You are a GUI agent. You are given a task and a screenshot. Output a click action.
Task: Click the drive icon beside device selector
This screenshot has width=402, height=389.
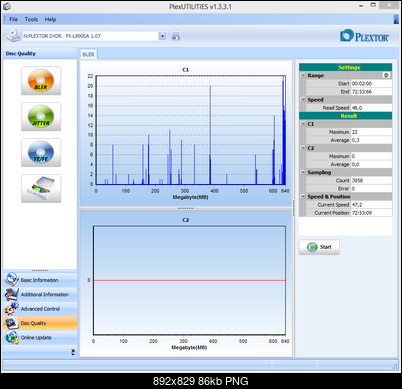[x=13, y=36]
